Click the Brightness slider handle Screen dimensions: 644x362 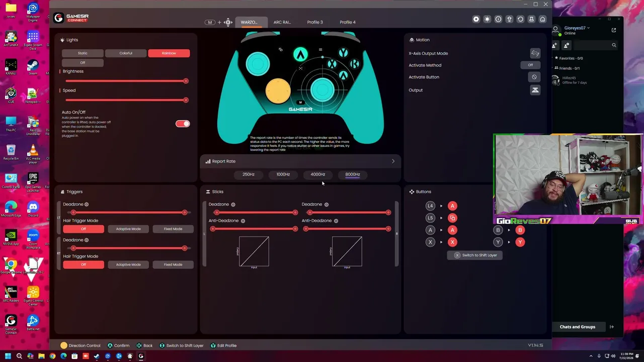(x=186, y=81)
